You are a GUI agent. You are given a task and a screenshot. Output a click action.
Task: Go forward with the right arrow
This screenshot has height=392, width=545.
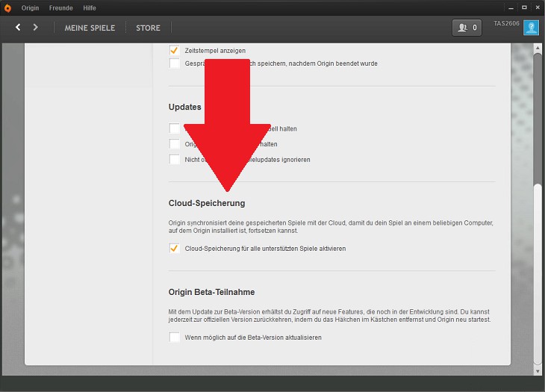35,28
